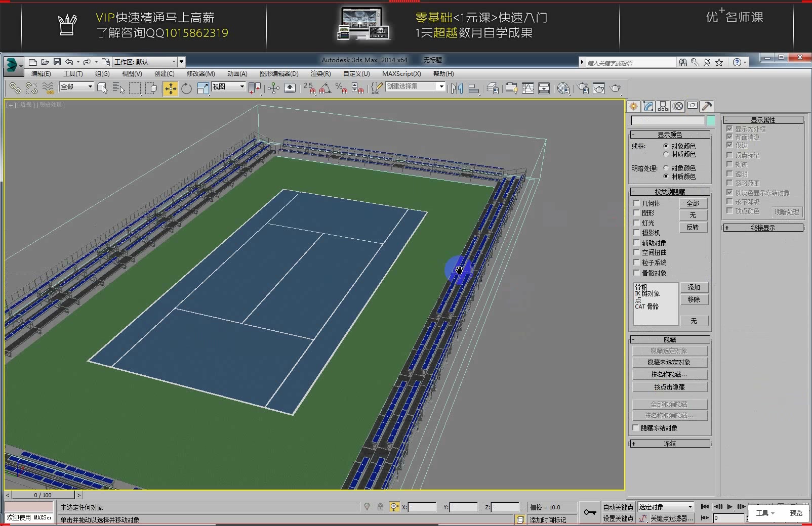The height and width of the screenshot is (526, 812).
Task: Open the Modify panel tab
Action: point(648,106)
